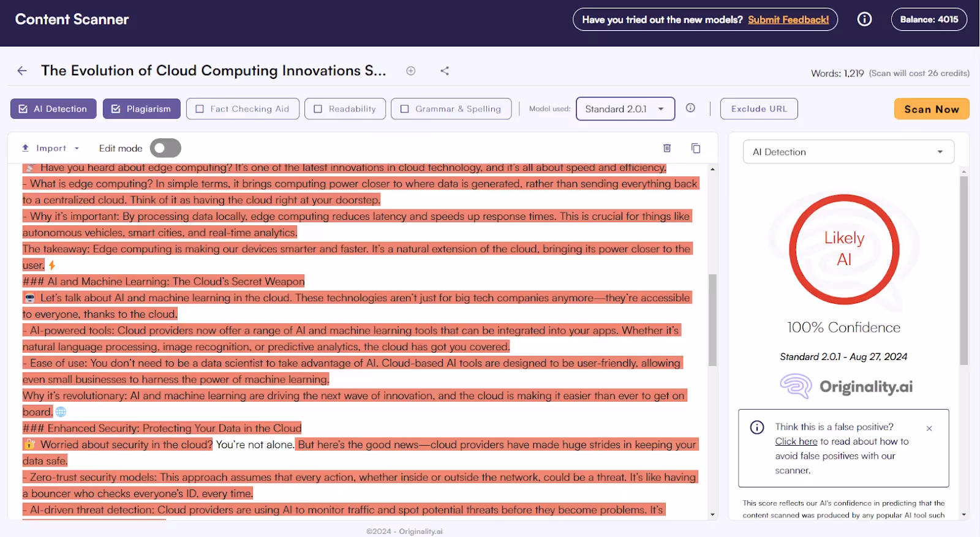This screenshot has height=537, width=980.
Task: Click the 'Standard 2.0.1 - Aug 27, 2024' text
Action: (843, 356)
